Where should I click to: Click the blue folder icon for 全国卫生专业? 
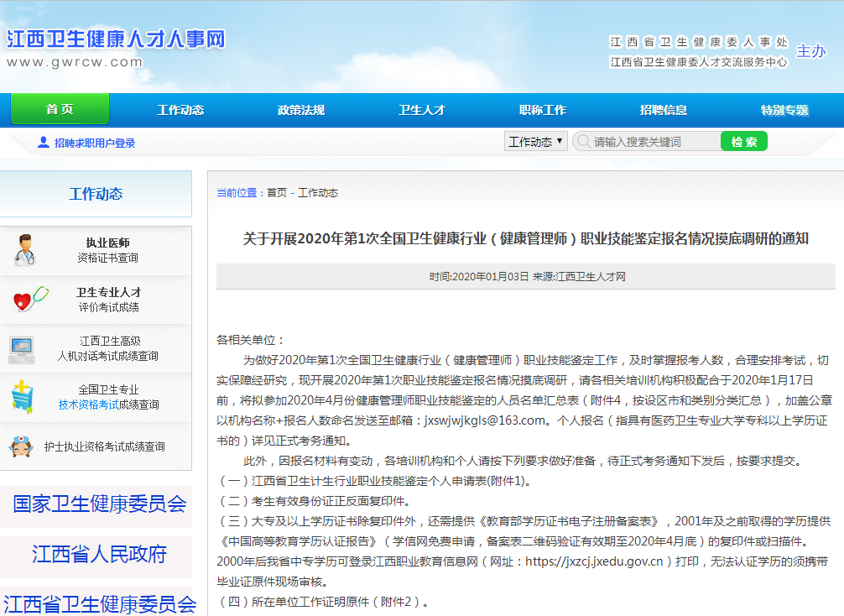(x=23, y=396)
